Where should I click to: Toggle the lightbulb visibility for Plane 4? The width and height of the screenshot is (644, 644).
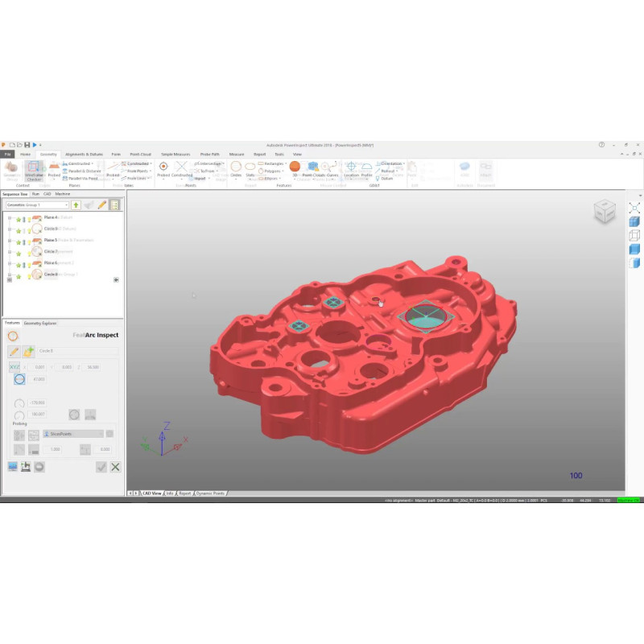pyautogui.click(x=29, y=218)
